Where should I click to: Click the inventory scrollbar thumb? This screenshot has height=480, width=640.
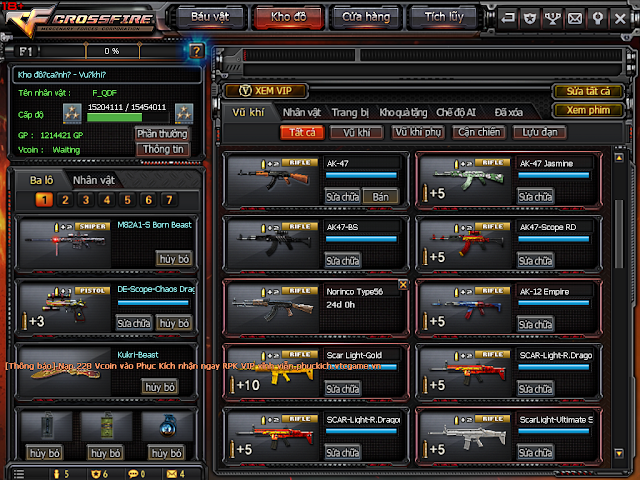[619, 234]
